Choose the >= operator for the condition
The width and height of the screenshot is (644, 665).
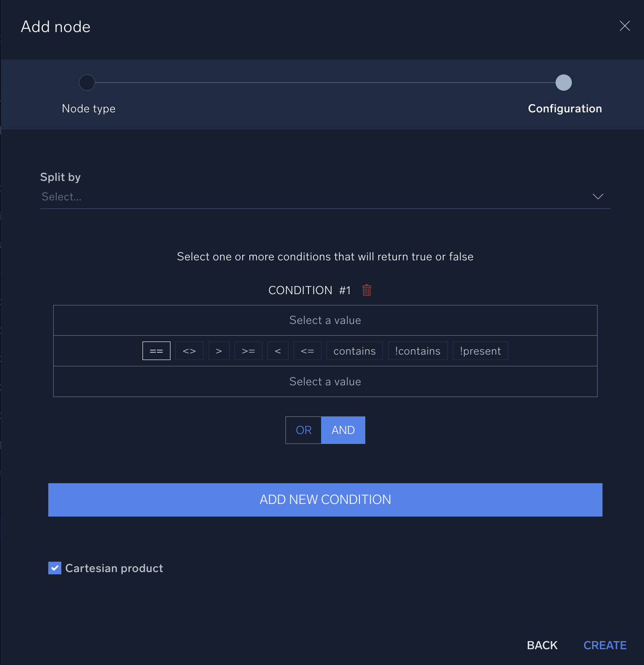(x=248, y=351)
